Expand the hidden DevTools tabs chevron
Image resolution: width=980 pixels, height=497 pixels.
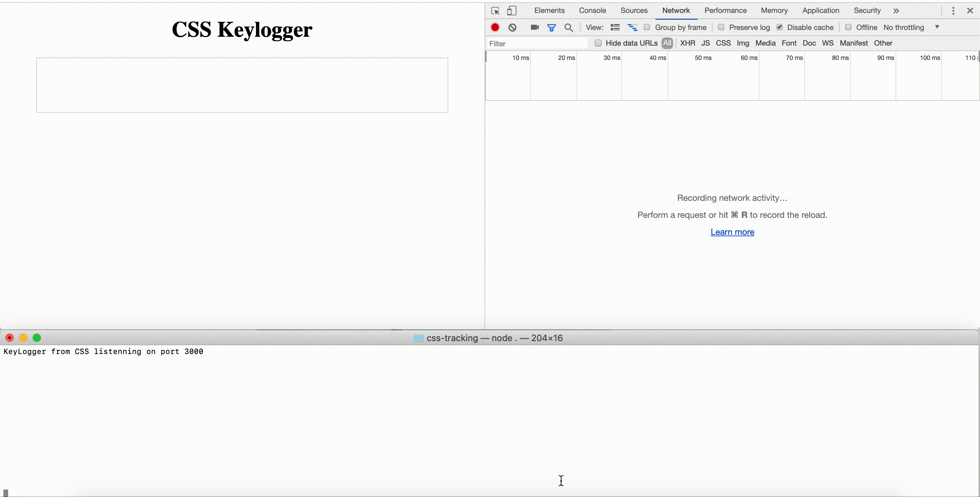tap(896, 11)
